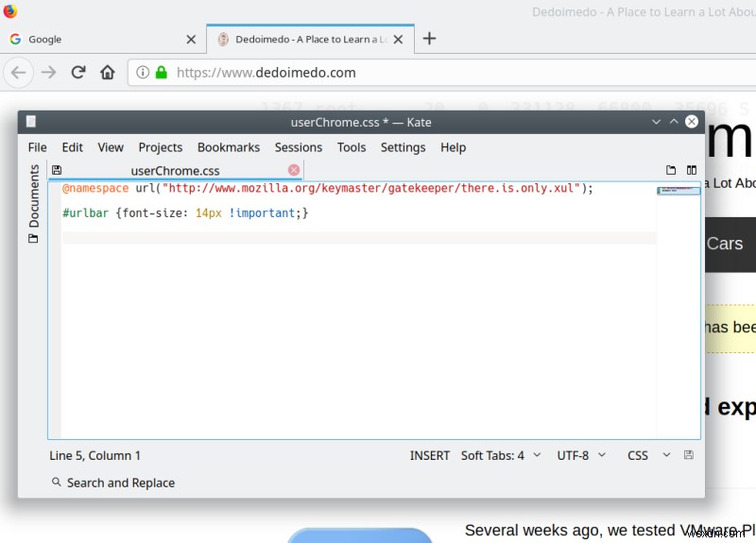Switch to the Google tab in Firefox

[103, 39]
